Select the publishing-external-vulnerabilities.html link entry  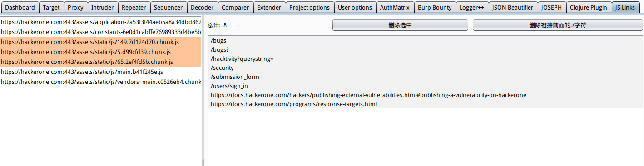[426, 95]
